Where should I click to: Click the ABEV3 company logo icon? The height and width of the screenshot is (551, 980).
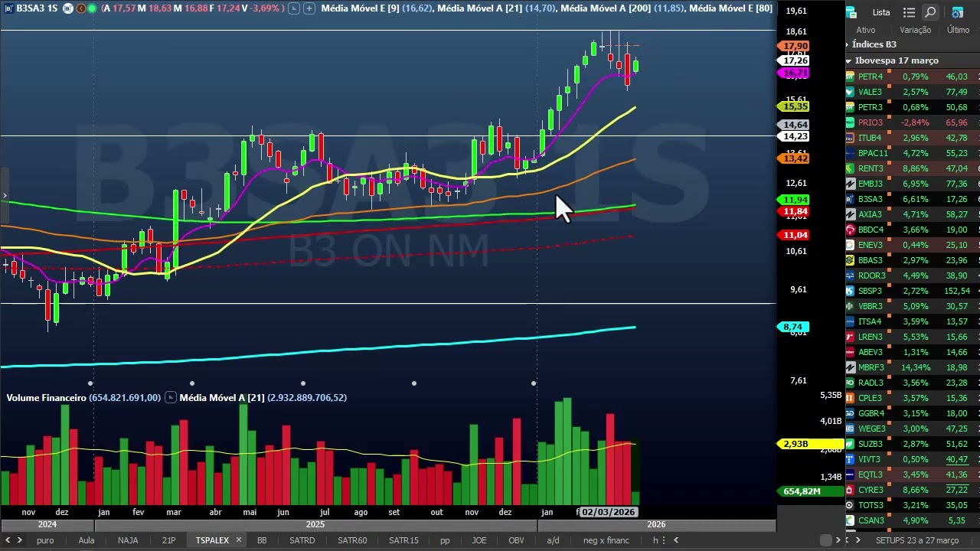[850, 352]
